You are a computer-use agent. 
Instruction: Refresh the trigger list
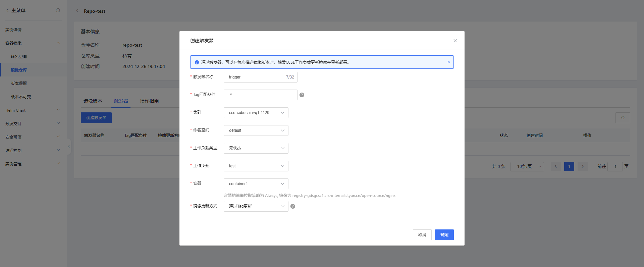[x=623, y=118]
